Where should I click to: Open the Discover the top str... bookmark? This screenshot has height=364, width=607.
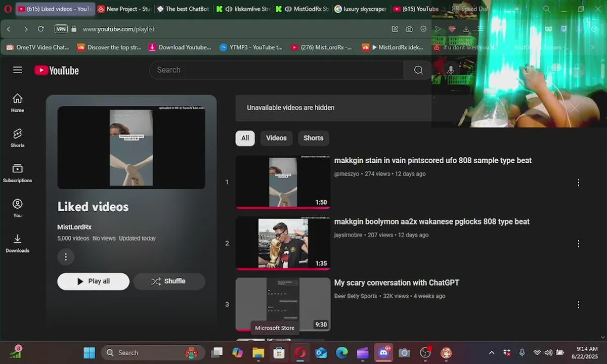pyautogui.click(x=109, y=48)
